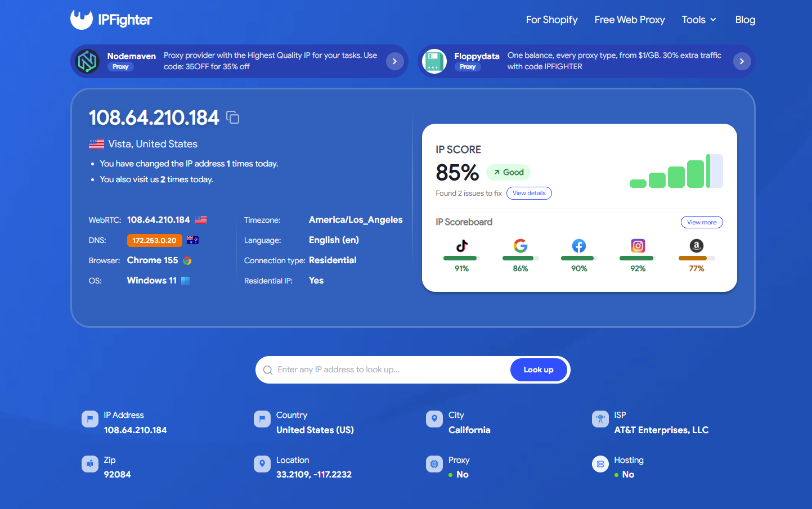The image size is (812, 509).
Task: Click the Nodemaven logo icon
Action: tap(87, 61)
